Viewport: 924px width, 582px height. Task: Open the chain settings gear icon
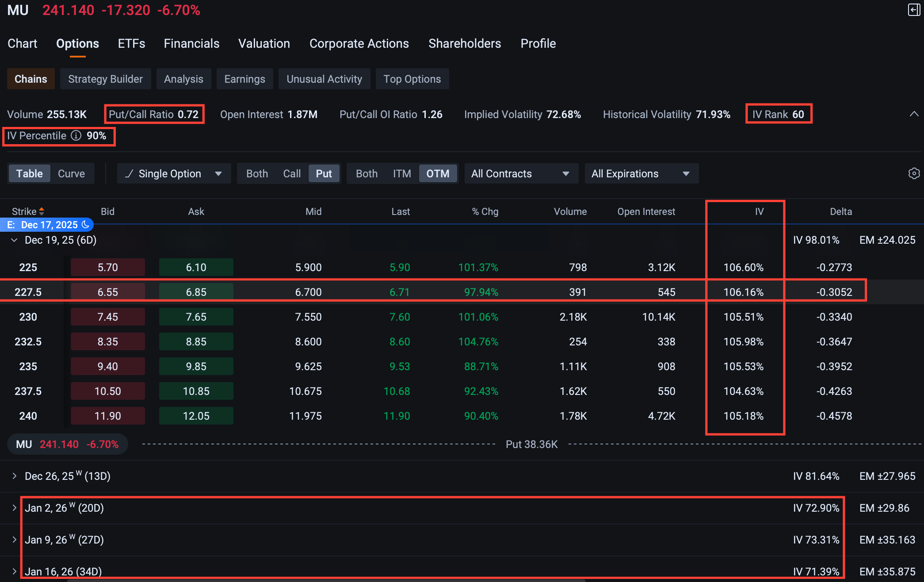(x=914, y=173)
